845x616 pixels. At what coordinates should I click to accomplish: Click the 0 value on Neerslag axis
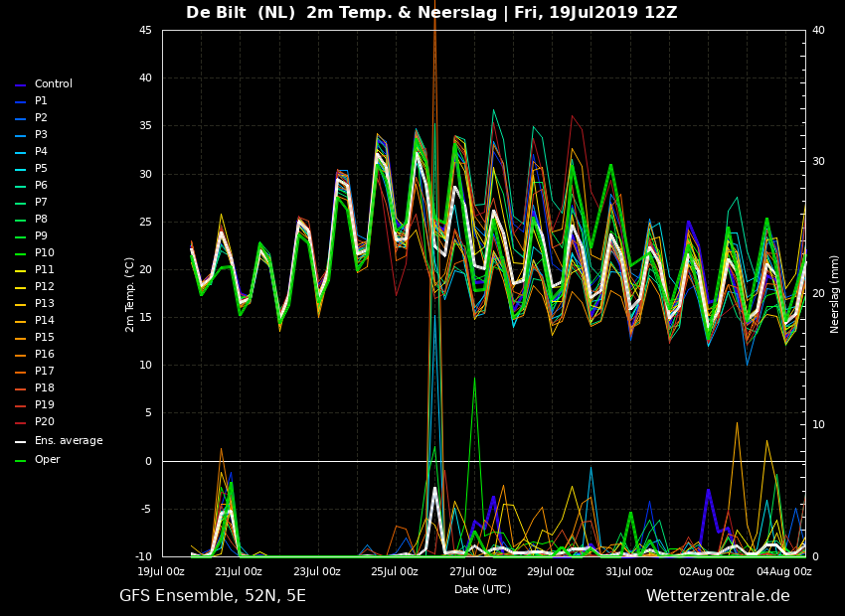(815, 556)
